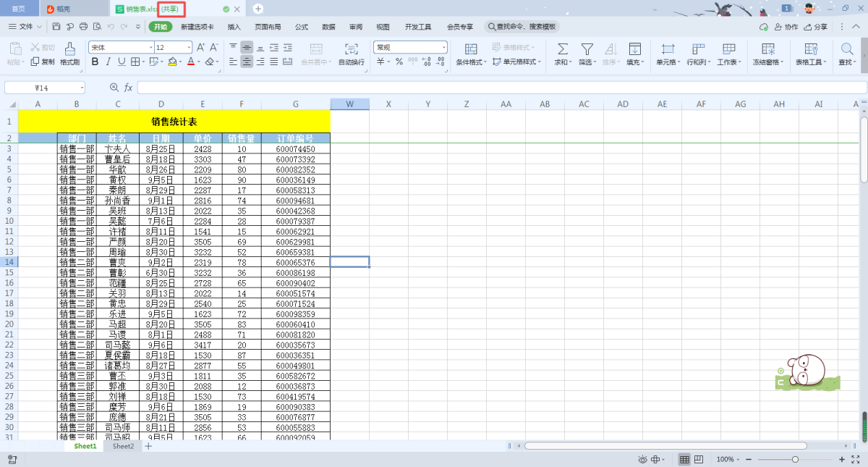Screen dimensions: 868x467
Task: Toggle bold formatting
Action: pos(95,62)
